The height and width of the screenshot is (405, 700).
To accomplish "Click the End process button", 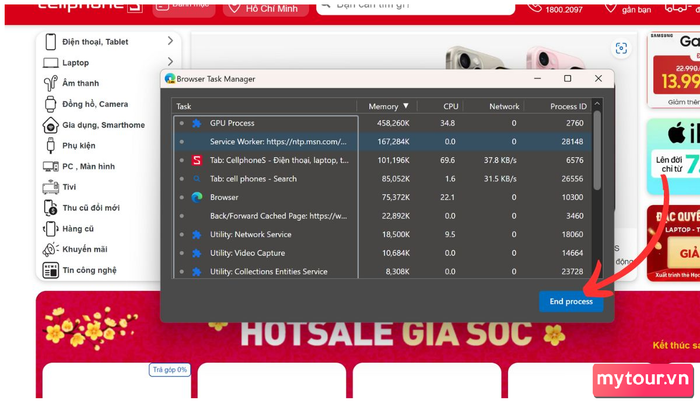I will click(x=571, y=301).
